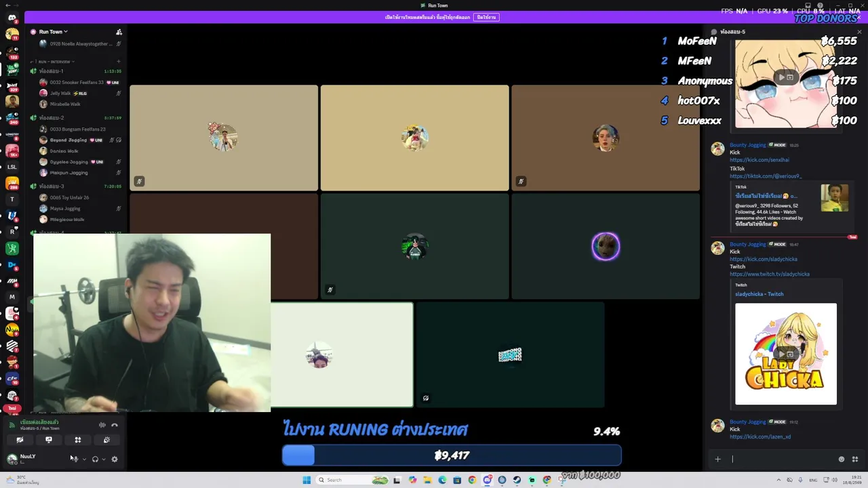Close the ห้องสอบ-5 chat panel
868x488 pixels.
[x=859, y=32]
